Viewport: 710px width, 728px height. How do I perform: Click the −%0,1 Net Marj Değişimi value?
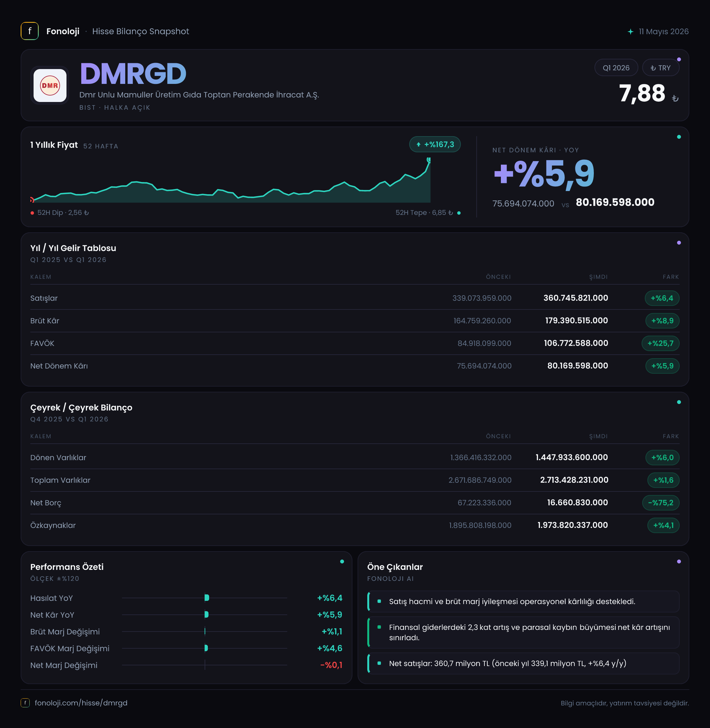pos(331,665)
